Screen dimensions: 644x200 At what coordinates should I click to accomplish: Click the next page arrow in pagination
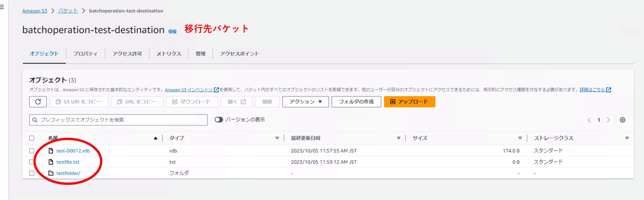[x=608, y=120]
